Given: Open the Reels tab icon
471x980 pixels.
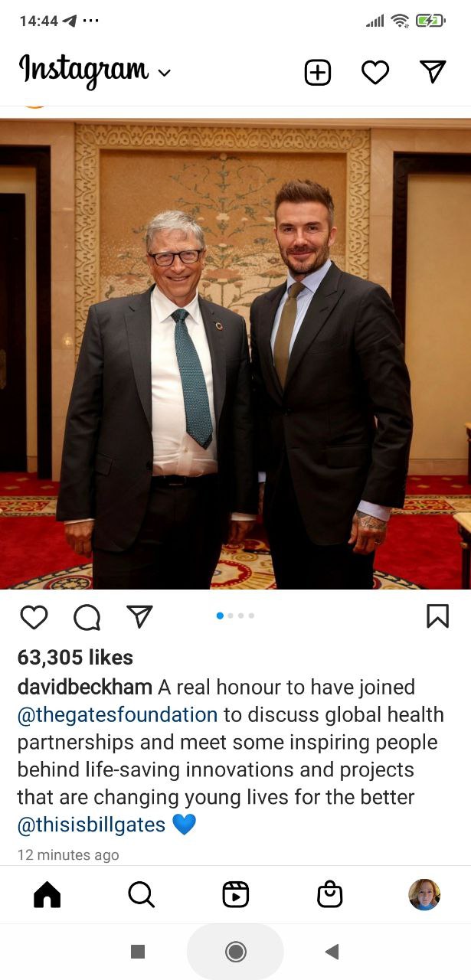Looking at the screenshot, I should pyautogui.click(x=236, y=894).
